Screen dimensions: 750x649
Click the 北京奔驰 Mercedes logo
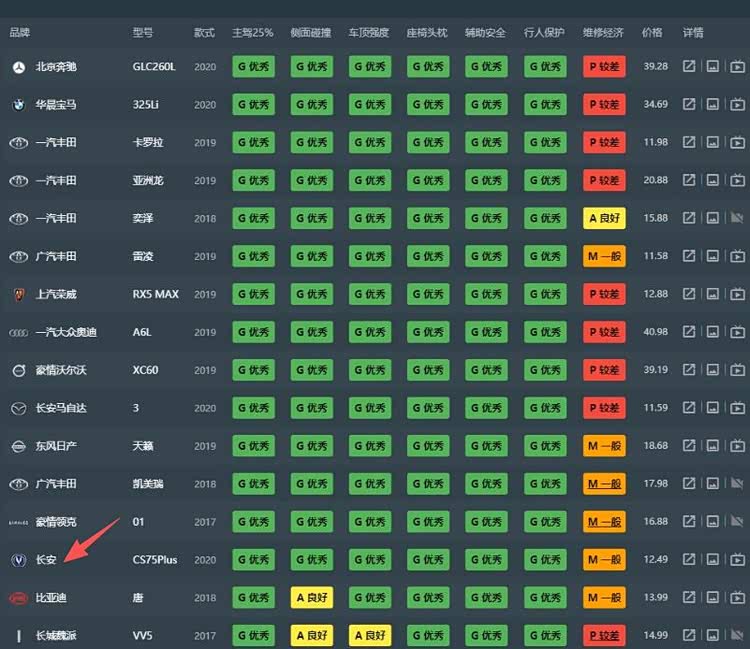tap(17, 67)
